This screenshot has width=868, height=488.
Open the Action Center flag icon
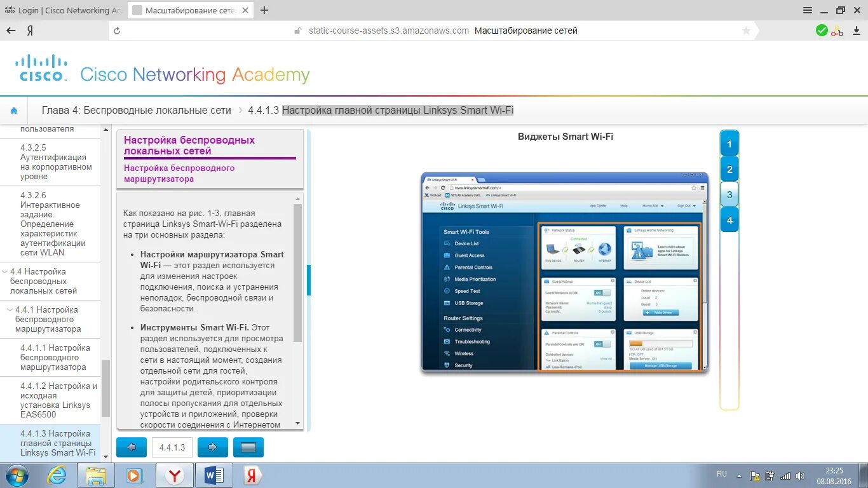pyautogui.click(x=755, y=475)
